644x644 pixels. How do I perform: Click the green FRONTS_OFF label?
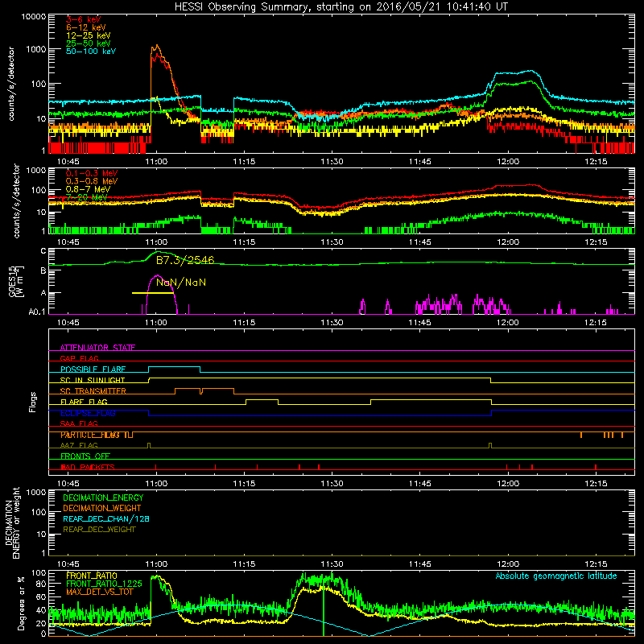85,456
